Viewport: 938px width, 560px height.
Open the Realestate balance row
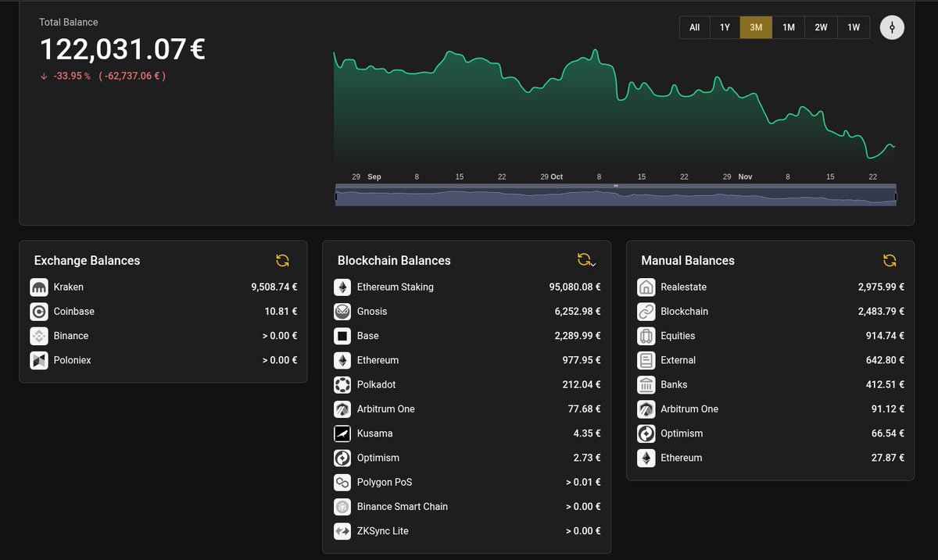(x=770, y=287)
